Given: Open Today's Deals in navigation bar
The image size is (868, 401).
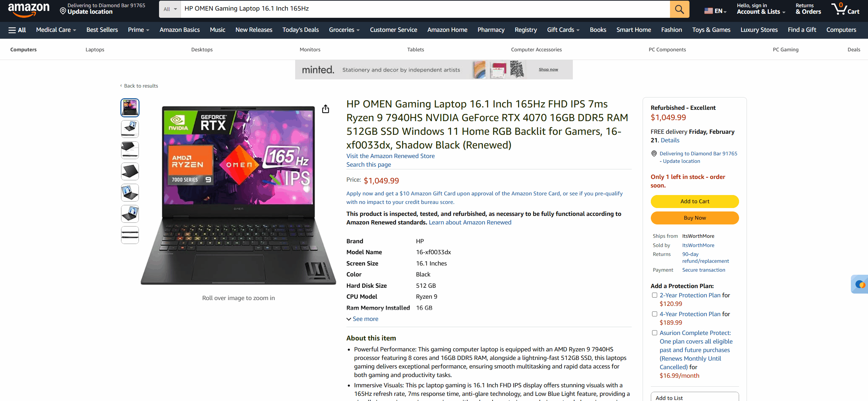Looking at the screenshot, I should pos(300,30).
